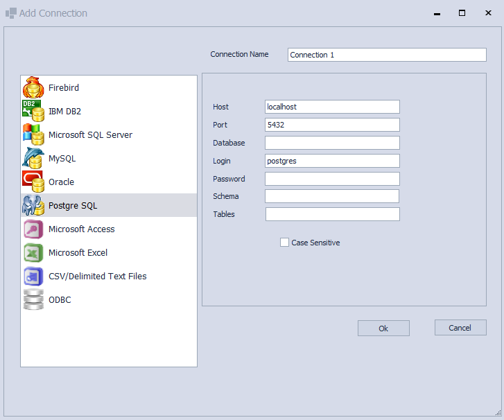Select the Microsoft Excel list label
504x420 pixels.
coord(78,252)
